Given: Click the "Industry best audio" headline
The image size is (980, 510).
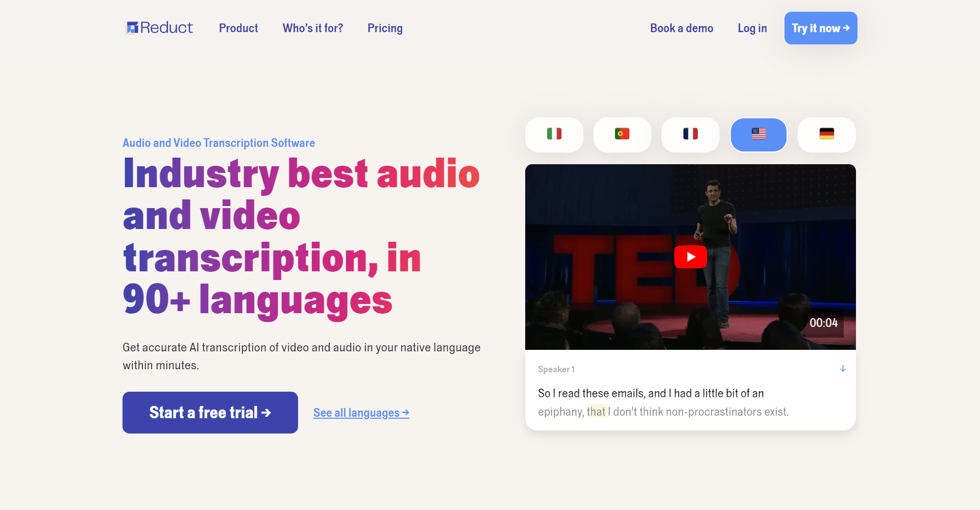Looking at the screenshot, I should (301, 174).
